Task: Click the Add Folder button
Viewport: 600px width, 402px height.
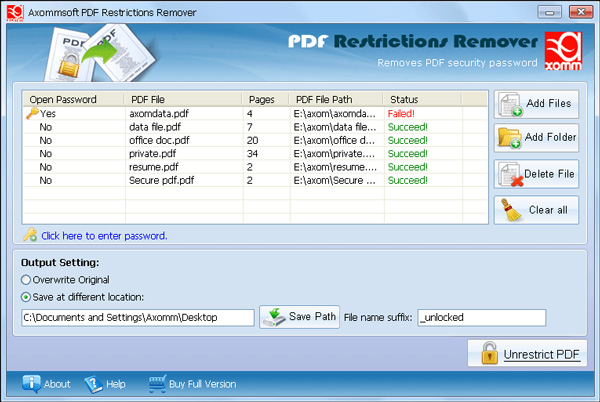Action: (536, 139)
